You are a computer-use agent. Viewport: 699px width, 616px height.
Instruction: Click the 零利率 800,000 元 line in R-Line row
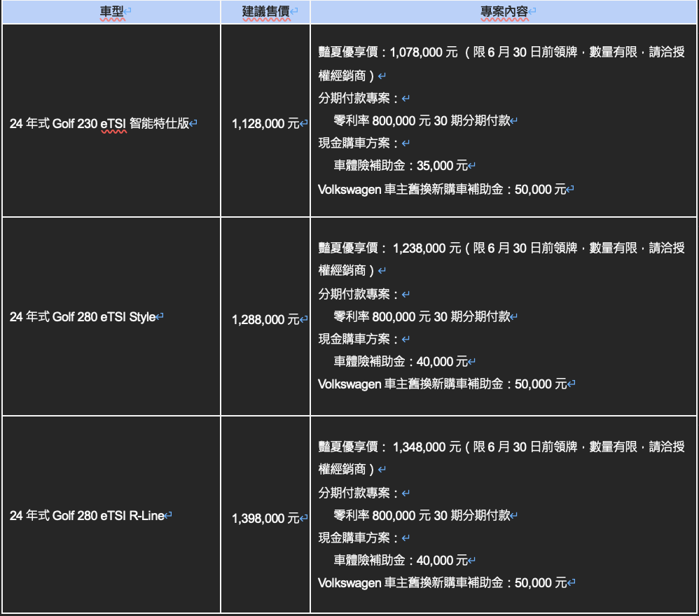(x=422, y=515)
